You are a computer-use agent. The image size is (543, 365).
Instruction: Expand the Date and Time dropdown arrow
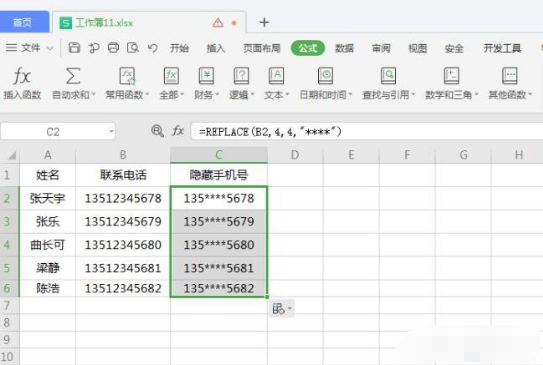(x=350, y=95)
